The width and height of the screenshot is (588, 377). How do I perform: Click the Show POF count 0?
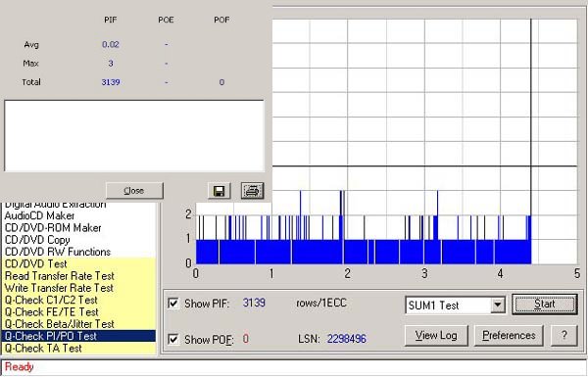coord(245,339)
